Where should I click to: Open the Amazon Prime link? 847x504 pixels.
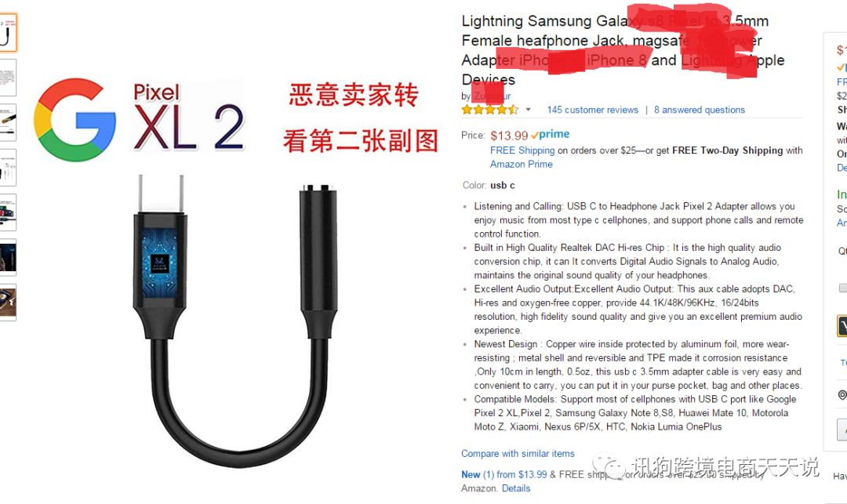click(x=522, y=164)
